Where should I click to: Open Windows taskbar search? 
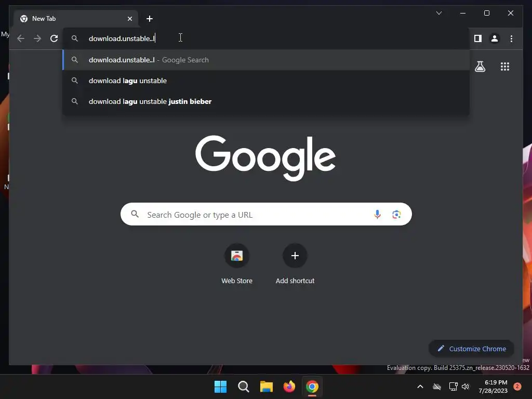pos(243,387)
